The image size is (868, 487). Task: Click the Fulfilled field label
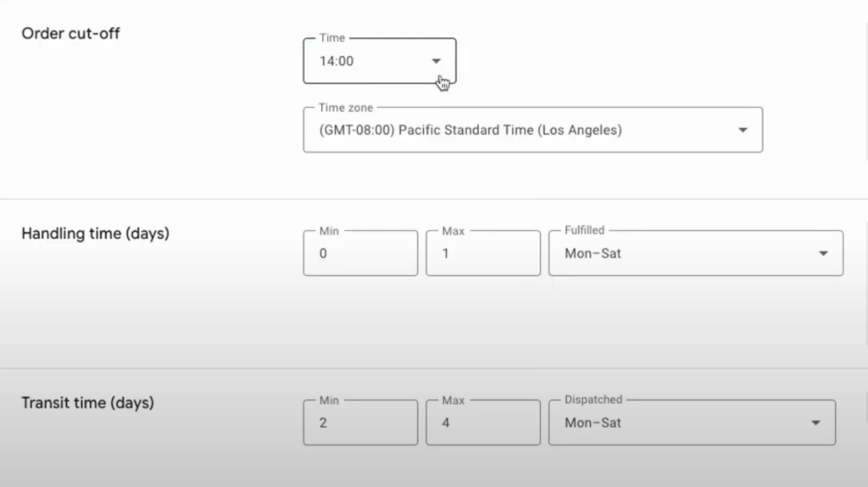tap(585, 230)
